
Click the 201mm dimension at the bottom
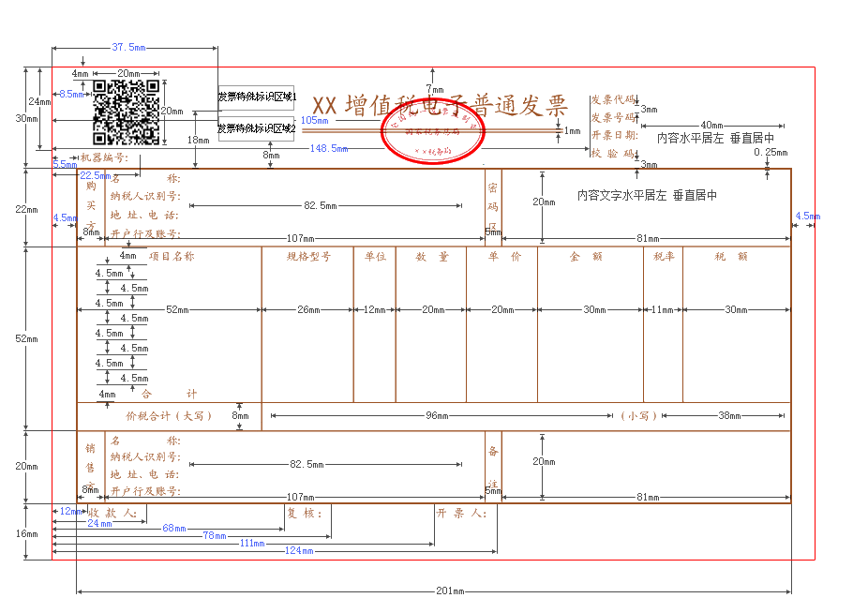tap(450, 591)
